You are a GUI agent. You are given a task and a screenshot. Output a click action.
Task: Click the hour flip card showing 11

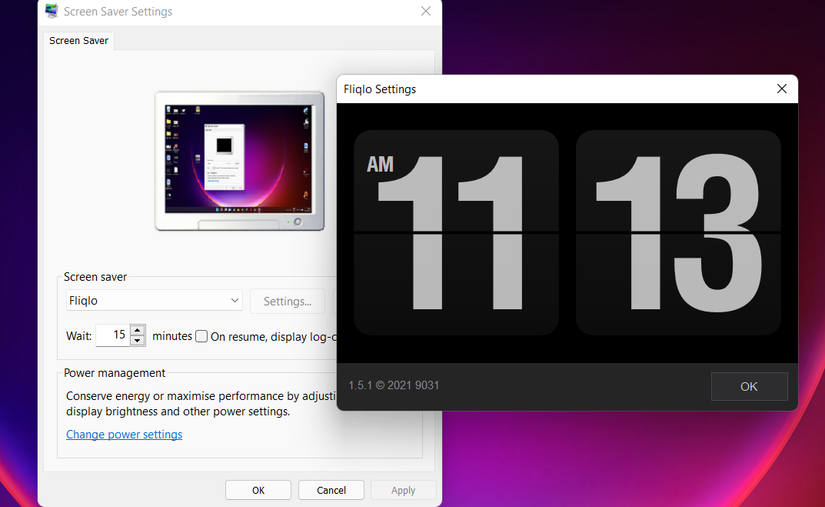click(x=456, y=232)
